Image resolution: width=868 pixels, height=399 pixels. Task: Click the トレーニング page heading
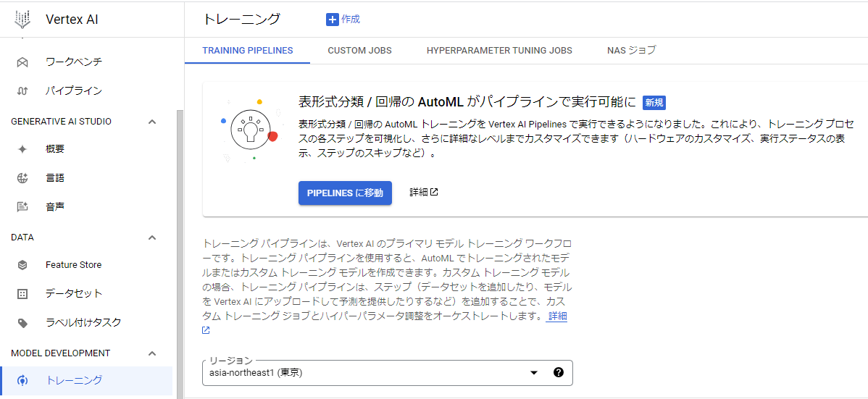tap(242, 20)
